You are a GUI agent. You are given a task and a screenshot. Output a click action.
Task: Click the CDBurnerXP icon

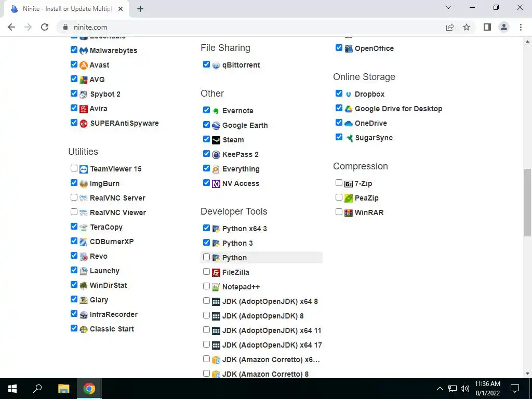pyautogui.click(x=84, y=242)
